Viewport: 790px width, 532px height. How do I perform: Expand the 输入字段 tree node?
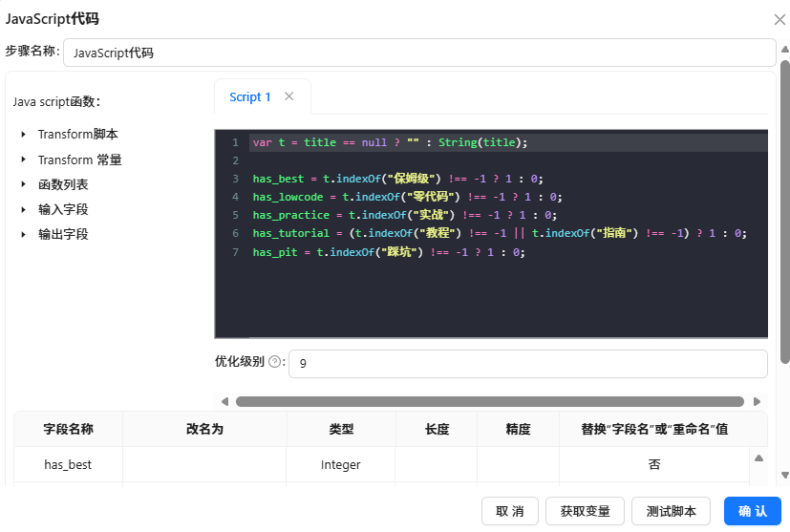point(23,209)
